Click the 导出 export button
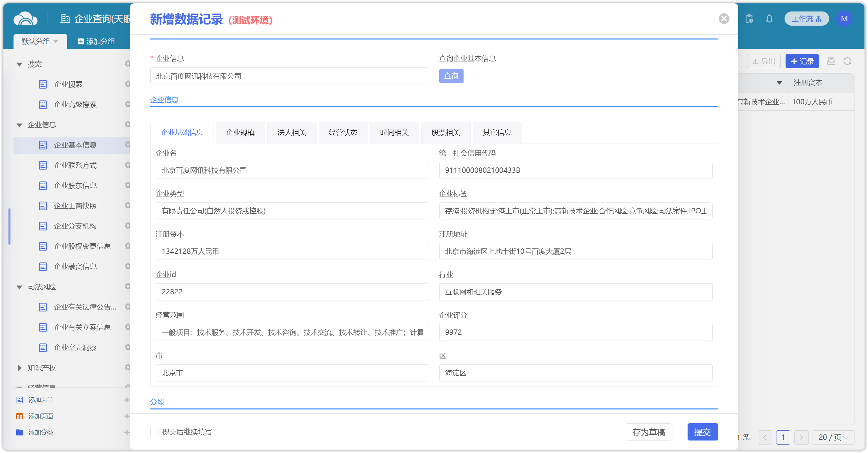Viewport: 868px width, 453px height. point(764,61)
